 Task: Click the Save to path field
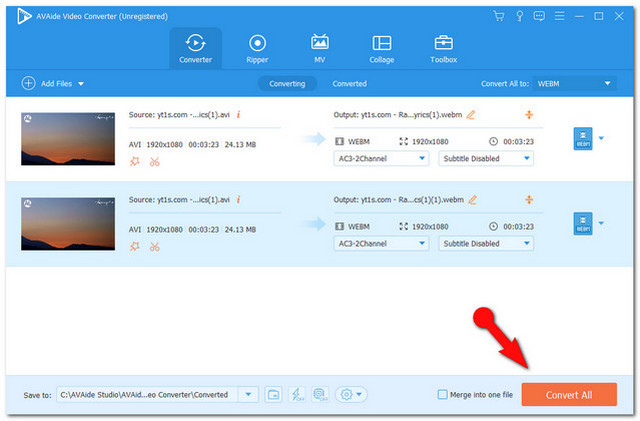pos(147,395)
